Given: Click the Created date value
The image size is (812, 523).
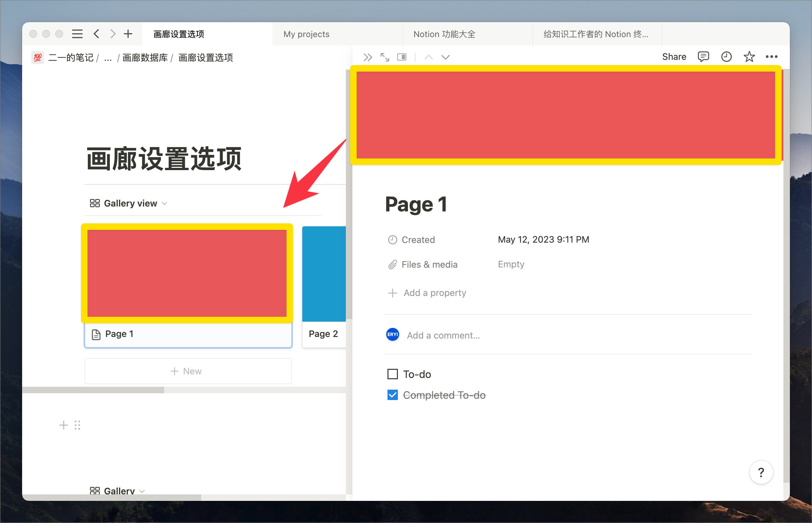Looking at the screenshot, I should [x=543, y=239].
